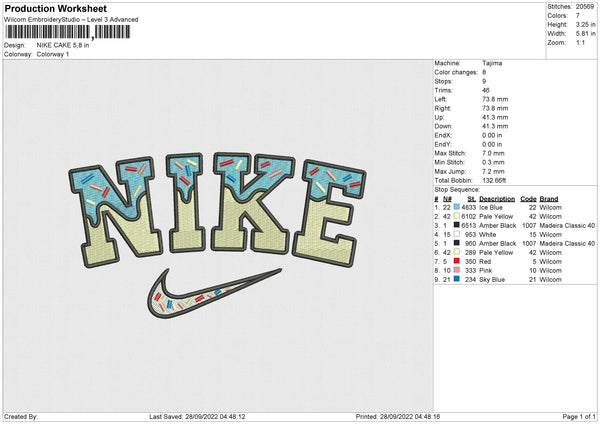Click the Amber Black 6513 swatch
600x424 pixels.
[x=457, y=225]
